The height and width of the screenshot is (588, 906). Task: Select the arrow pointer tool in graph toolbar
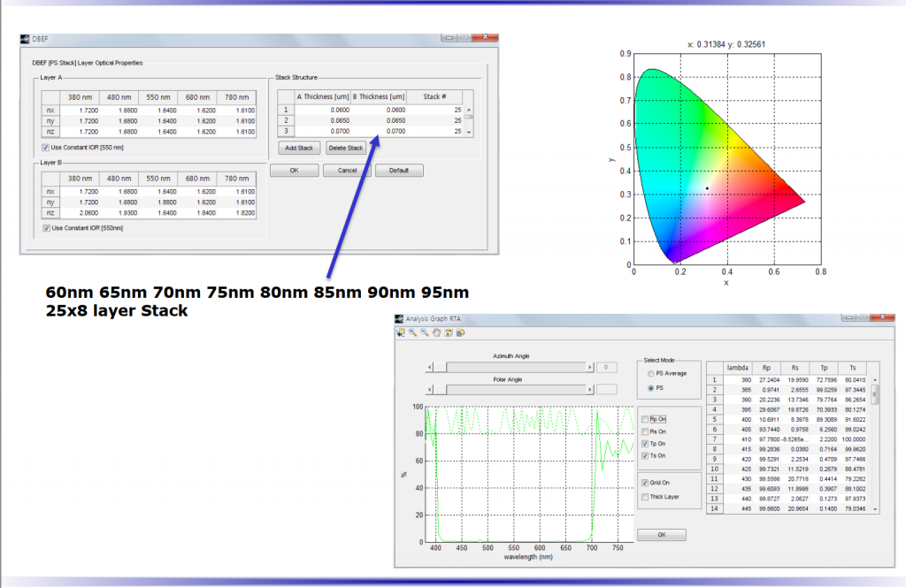pos(402,332)
